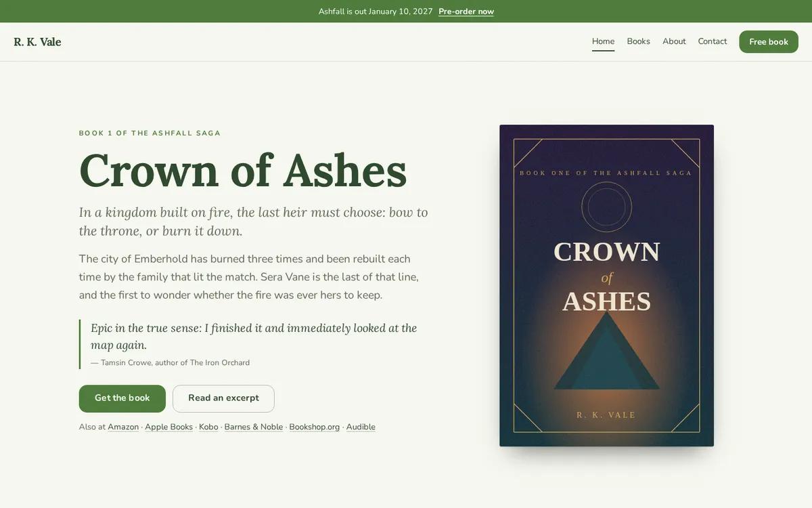This screenshot has height=508, width=812.
Task: Open the About nav item
Action: pyautogui.click(x=674, y=41)
